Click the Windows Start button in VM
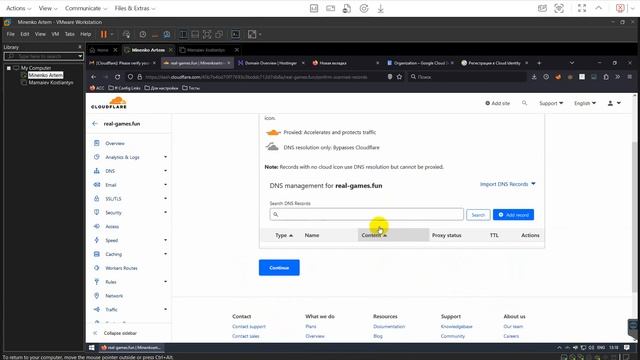Viewport: 640px width, 360px height. tap(92, 348)
